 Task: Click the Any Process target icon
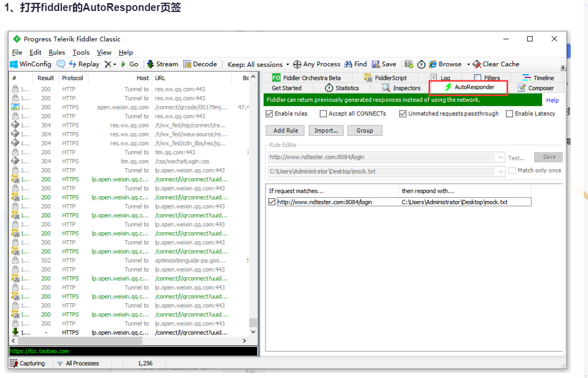coord(297,64)
